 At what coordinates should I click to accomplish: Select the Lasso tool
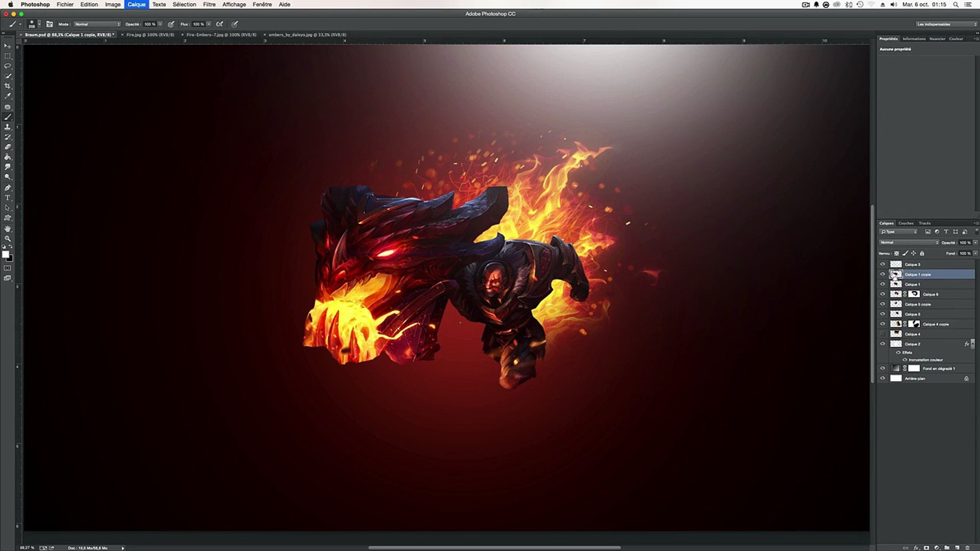[x=8, y=66]
